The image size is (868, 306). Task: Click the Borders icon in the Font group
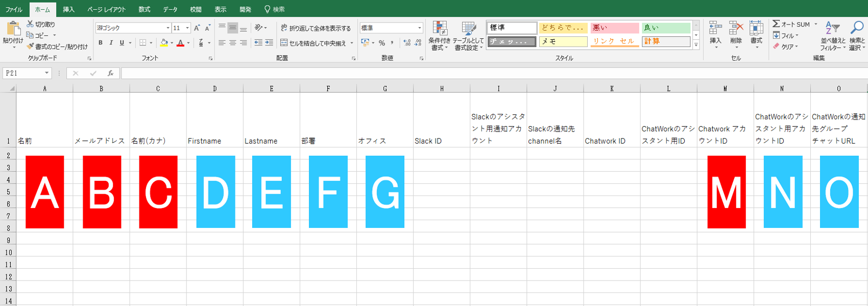(x=143, y=43)
